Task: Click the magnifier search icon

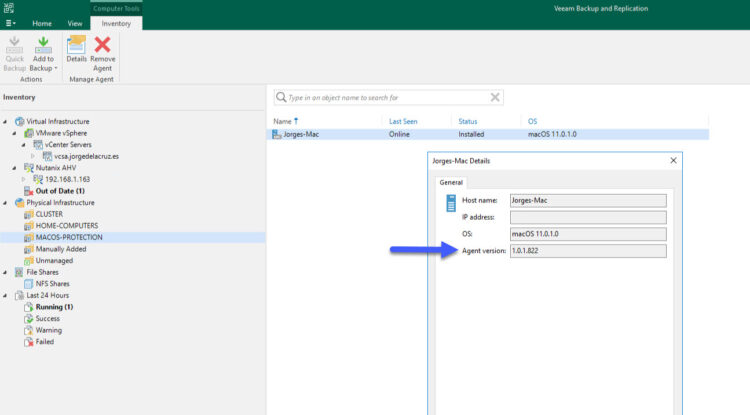Action: (281, 98)
